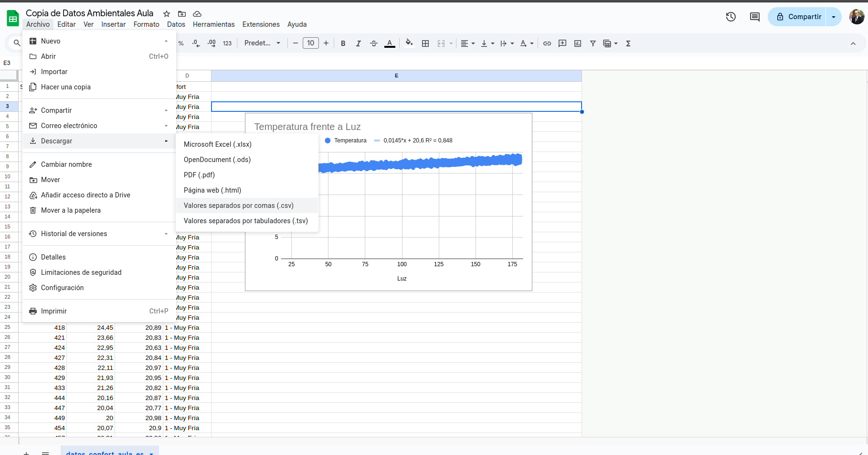Toggle strikethrough formatting
868x455 pixels.
tap(374, 43)
